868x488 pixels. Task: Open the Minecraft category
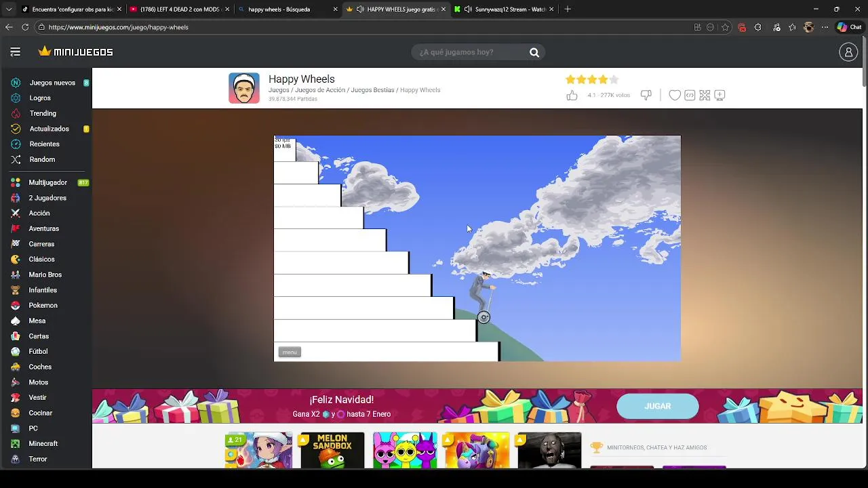tap(43, 444)
